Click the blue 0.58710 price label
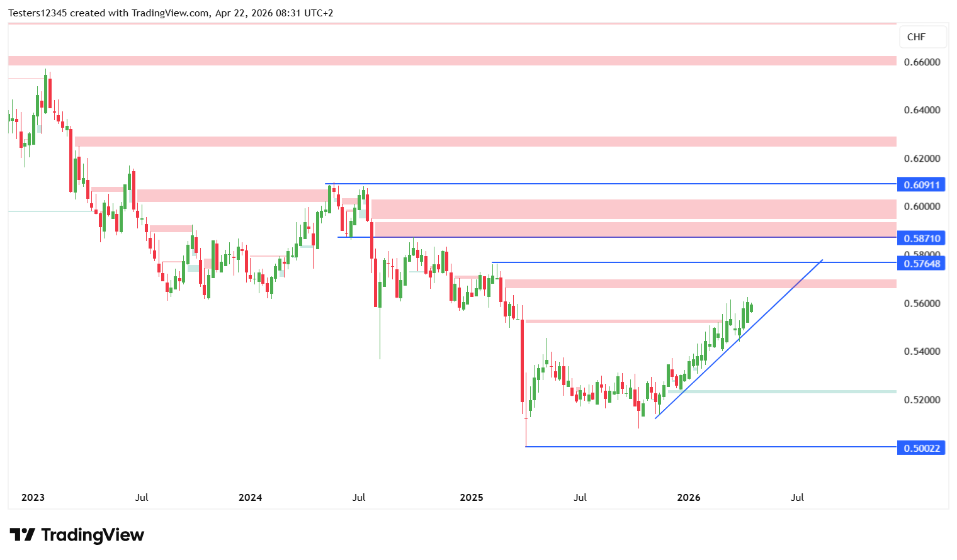The image size is (957, 560). point(920,238)
